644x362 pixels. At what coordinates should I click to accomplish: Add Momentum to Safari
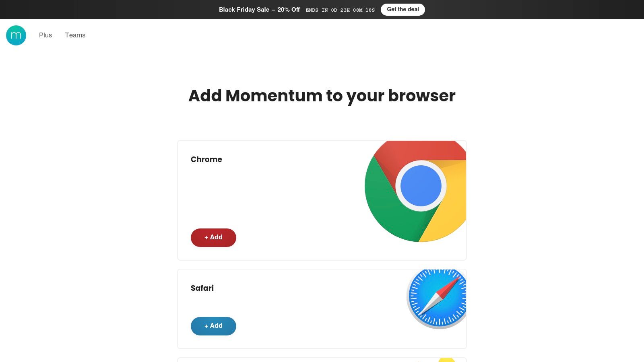point(213,326)
